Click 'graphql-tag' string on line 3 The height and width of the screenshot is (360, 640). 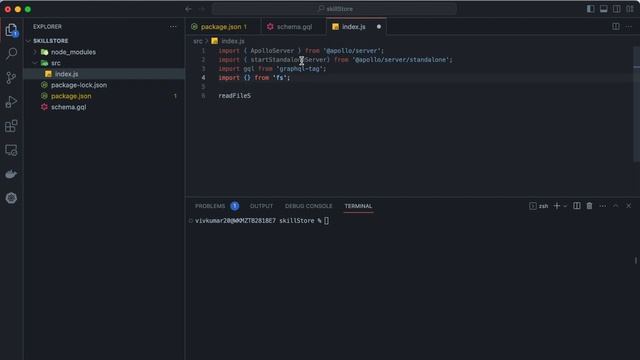[300, 69]
